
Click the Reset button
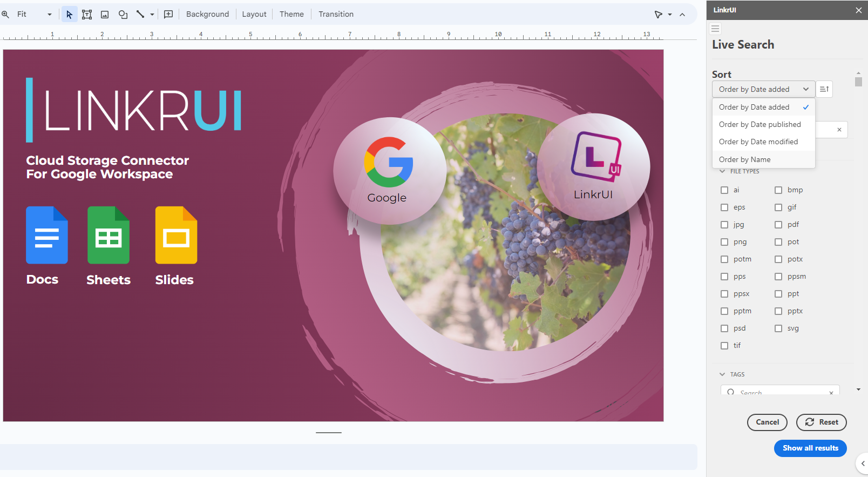822,422
